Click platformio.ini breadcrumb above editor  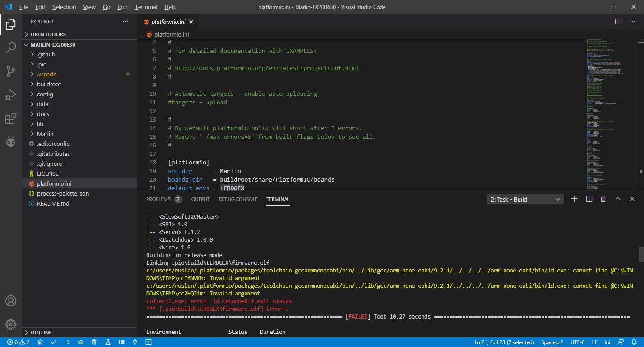click(x=167, y=34)
